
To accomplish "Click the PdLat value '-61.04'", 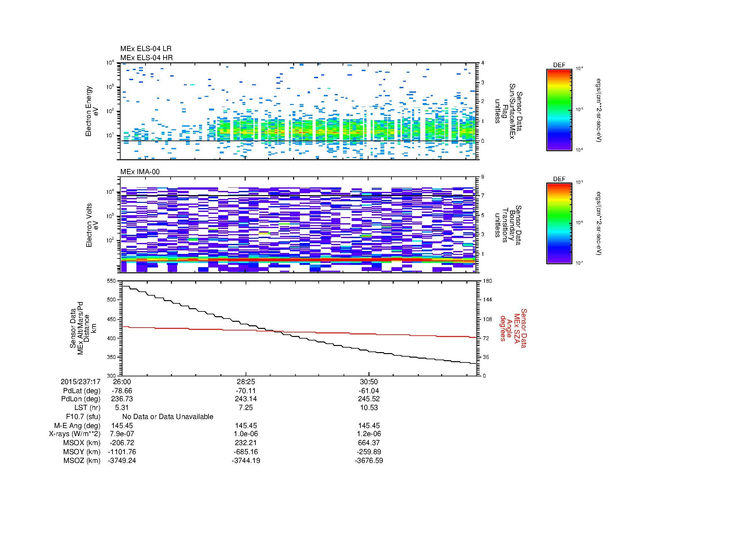I will click(x=369, y=391).
